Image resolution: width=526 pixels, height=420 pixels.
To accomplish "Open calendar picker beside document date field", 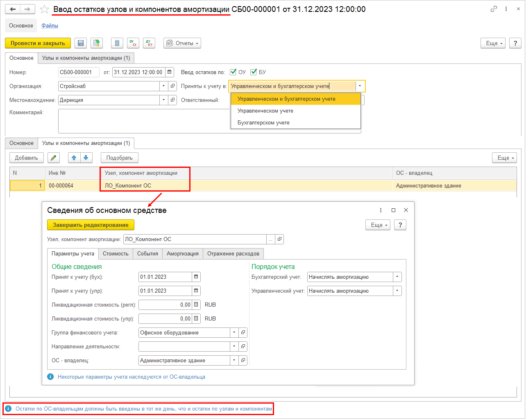I will 170,72.
